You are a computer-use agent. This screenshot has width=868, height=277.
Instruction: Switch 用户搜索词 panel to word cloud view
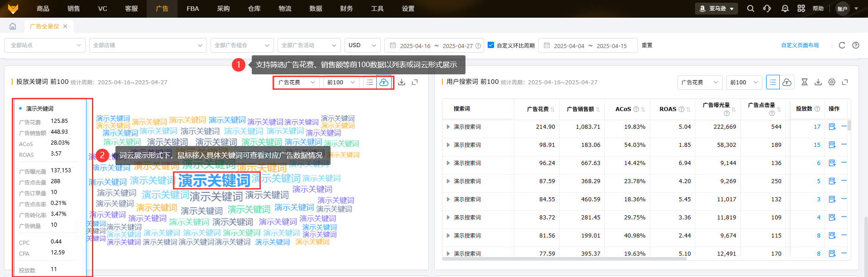click(x=787, y=82)
